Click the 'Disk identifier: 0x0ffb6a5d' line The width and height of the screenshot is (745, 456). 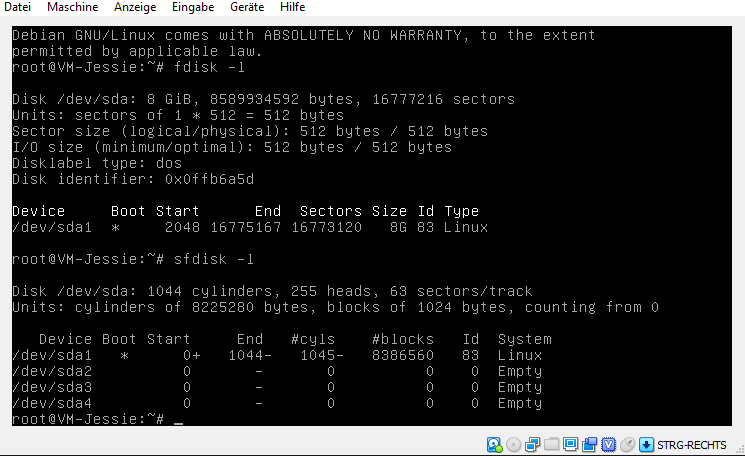coord(133,179)
